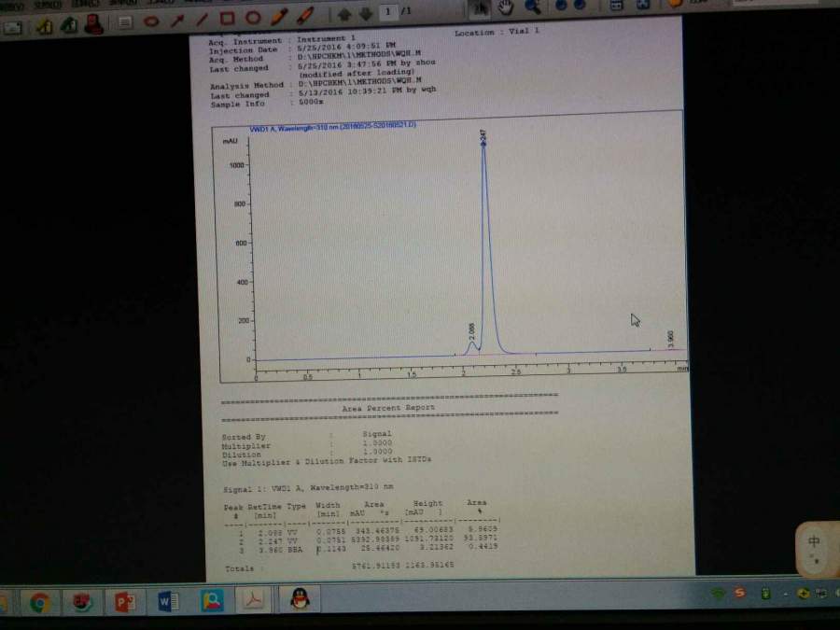Viewport: 840px width, 630px height.
Task: Activate the text select cursor tool
Action: (479, 8)
